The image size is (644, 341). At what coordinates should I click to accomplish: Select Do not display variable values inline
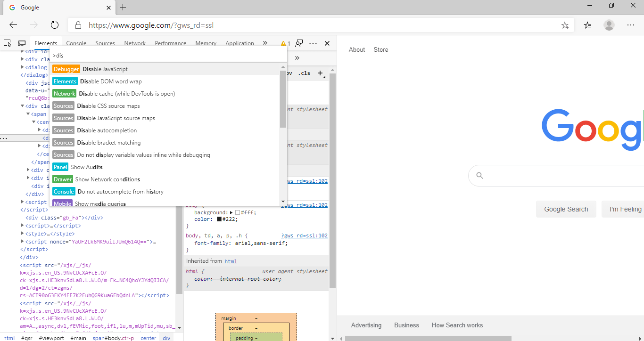coord(165,155)
